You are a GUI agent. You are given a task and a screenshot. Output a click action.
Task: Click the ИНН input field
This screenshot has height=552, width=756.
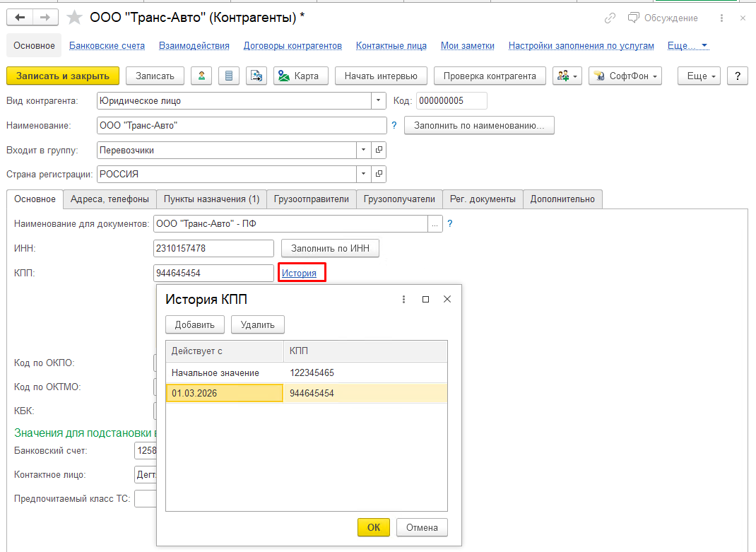click(x=213, y=248)
